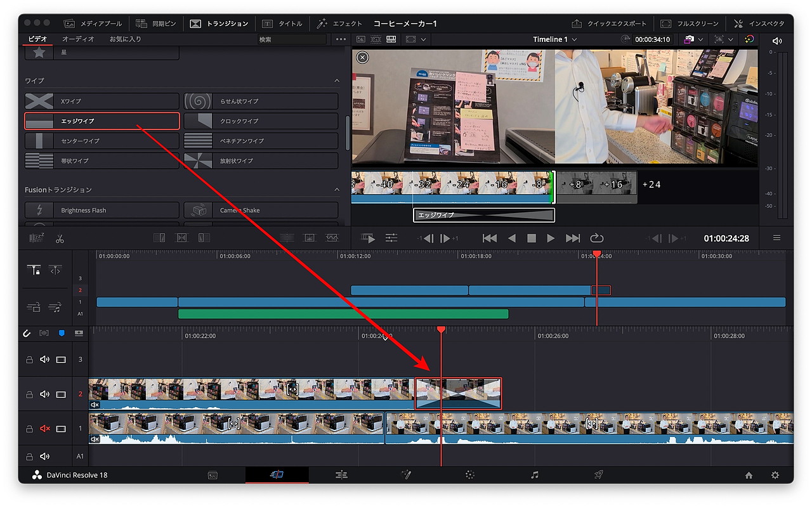Open the Color page icon
This screenshot has width=812, height=506.
point(470,475)
